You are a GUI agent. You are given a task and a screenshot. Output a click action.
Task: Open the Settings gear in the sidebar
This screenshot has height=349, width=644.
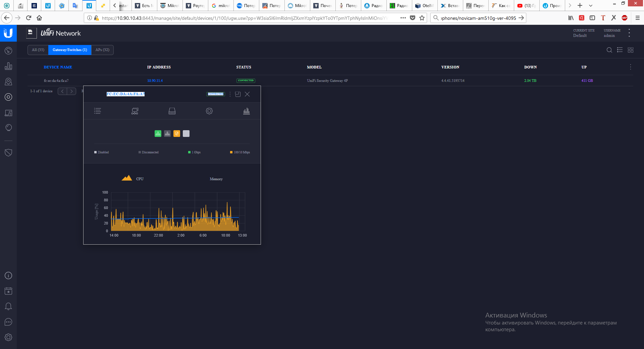pyautogui.click(x=8, y=337)
